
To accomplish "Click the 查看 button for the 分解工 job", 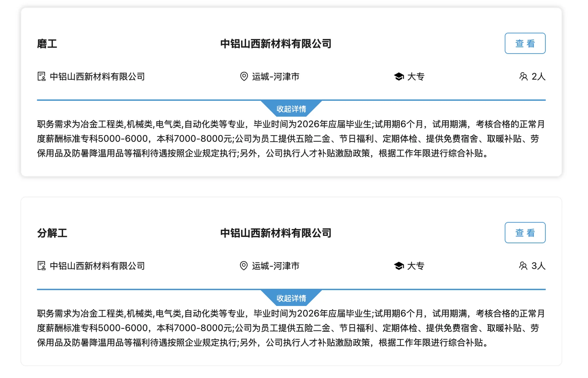I will (x=525, y=232).
